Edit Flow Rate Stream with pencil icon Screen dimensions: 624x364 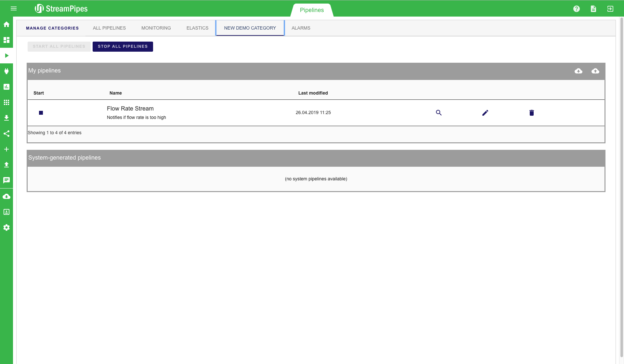[485, 113]
